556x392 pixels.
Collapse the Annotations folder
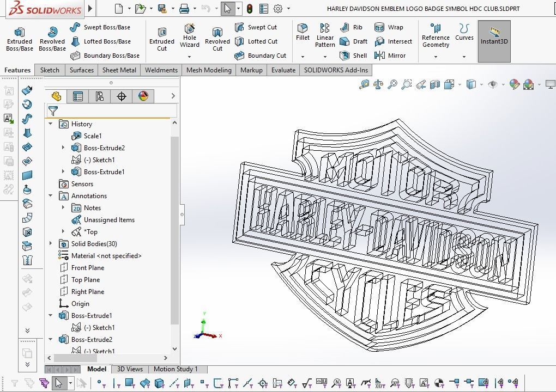pyautogui.click(x=51, y=196)
